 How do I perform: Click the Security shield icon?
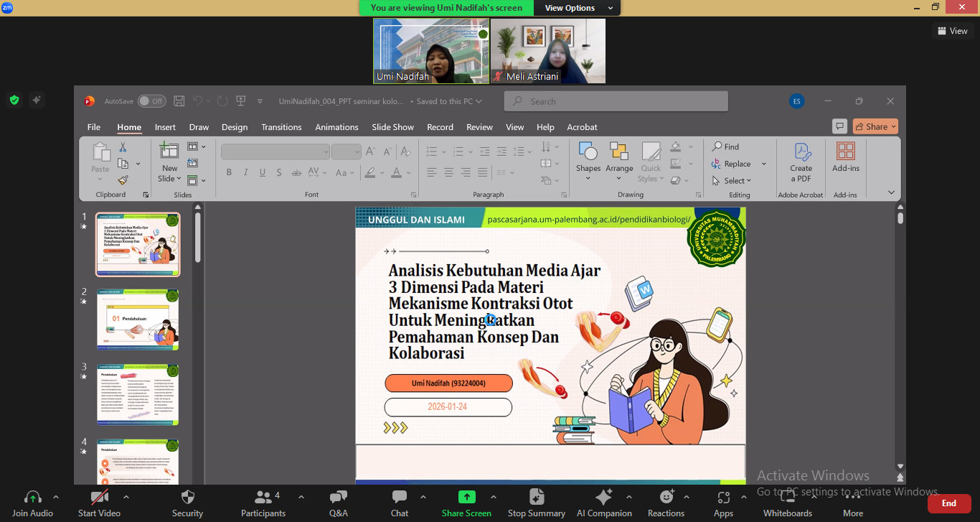188,497
